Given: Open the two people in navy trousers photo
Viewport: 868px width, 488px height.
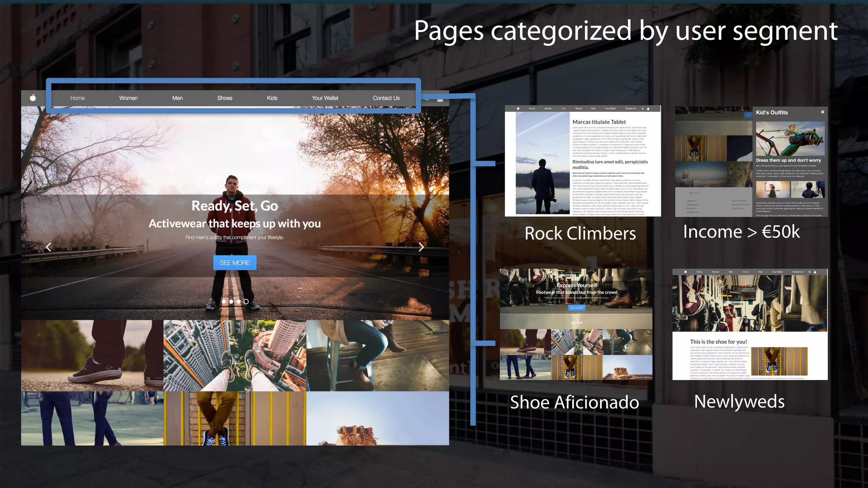Looking at the screenshot, I should tap(92, 418).
